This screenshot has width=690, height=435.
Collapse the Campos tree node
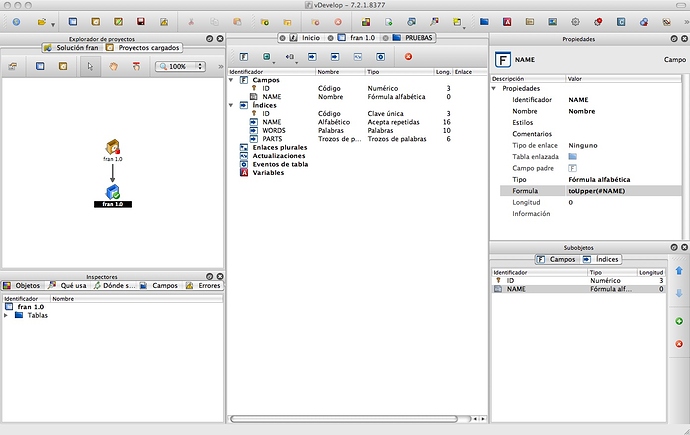(x=232, y=80)
